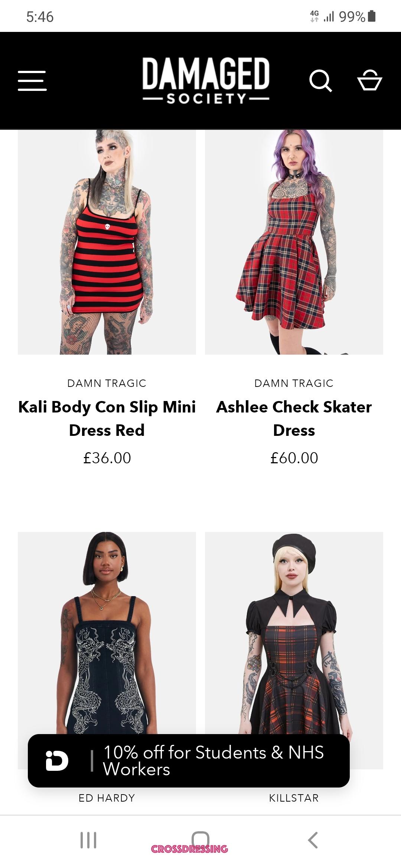Image resolution: width=401 pixels, height=868 pixels.
Task: View Killstar plaid collar dress photo
Action: [294, 633]
